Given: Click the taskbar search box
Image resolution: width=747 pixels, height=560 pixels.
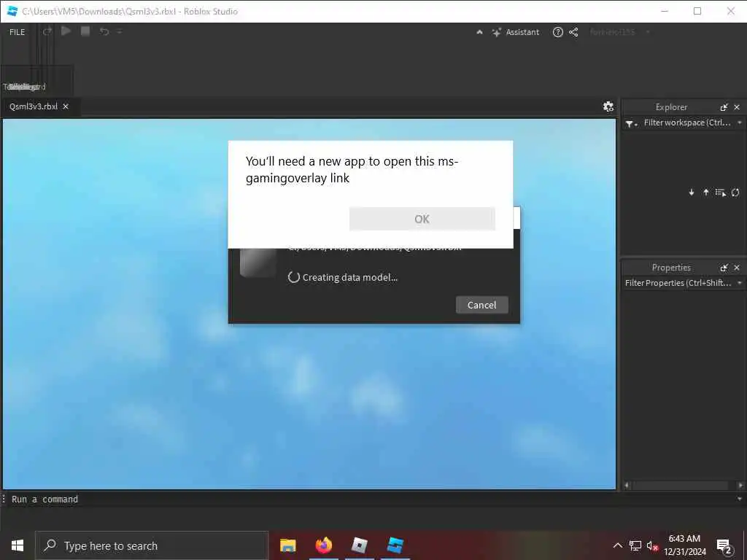Looking at the screenshot, I should coord(152,545).
